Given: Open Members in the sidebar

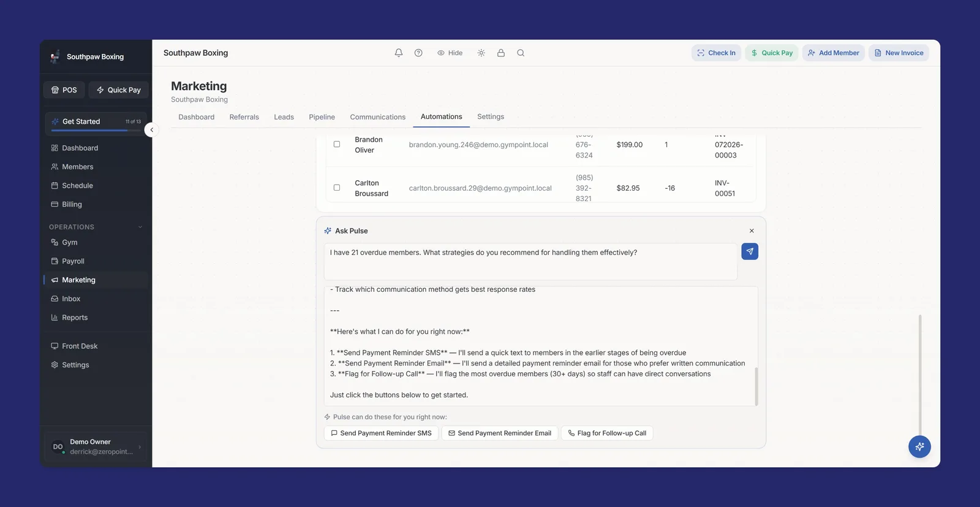Looking at the screenshot, I should pos(96,167).
